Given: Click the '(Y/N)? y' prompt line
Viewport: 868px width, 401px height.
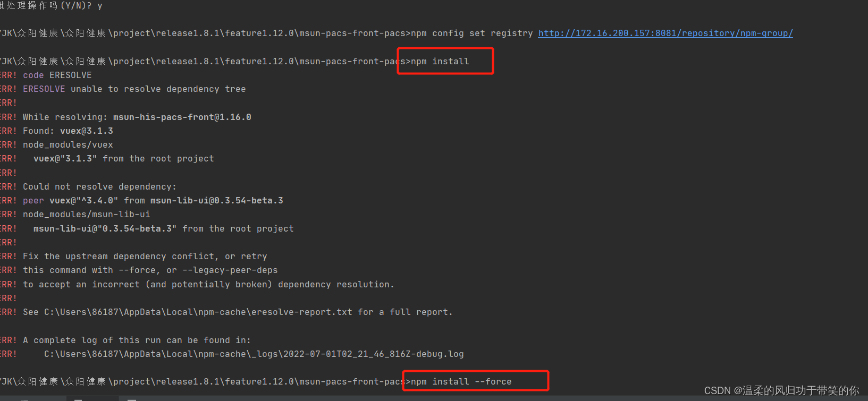Looking at the screenshot, I should 51,5.
